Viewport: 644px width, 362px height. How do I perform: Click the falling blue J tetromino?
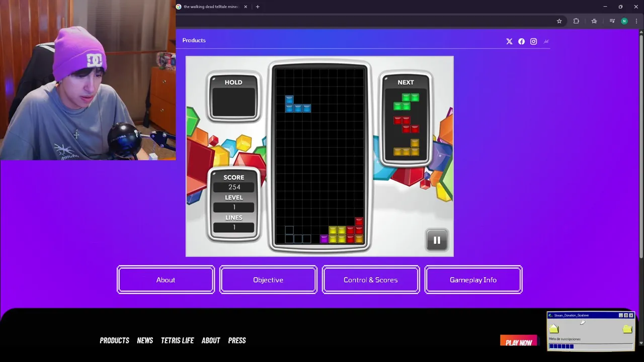point(298,104)
